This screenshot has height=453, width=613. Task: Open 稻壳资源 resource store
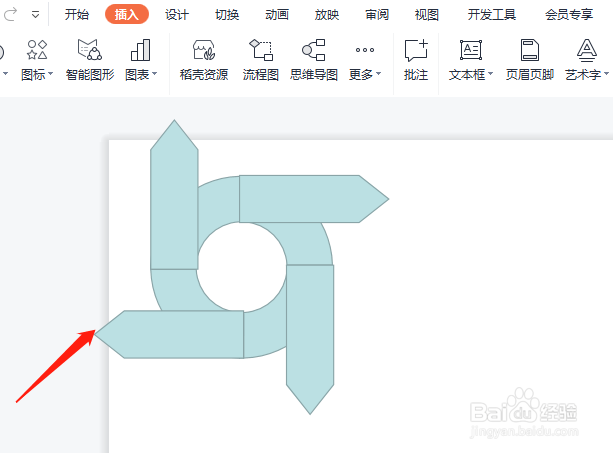coord(204,60)
